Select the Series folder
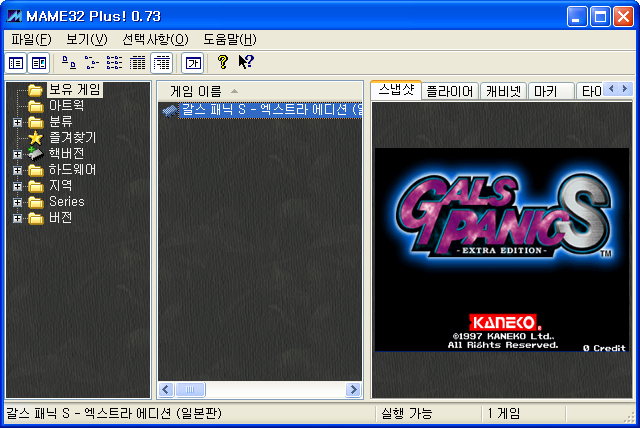The height and width of the screenshot is (428, 640). click(x=67, y=202)
